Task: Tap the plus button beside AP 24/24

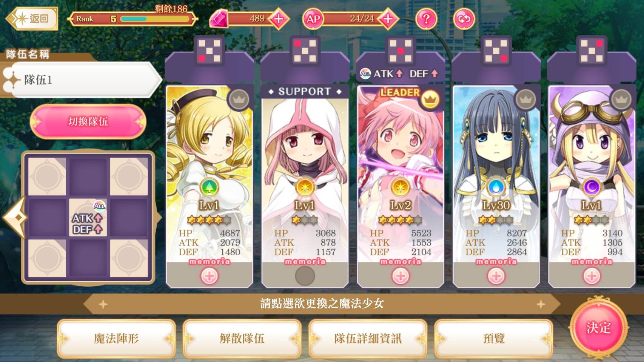Action: point(388,18)
